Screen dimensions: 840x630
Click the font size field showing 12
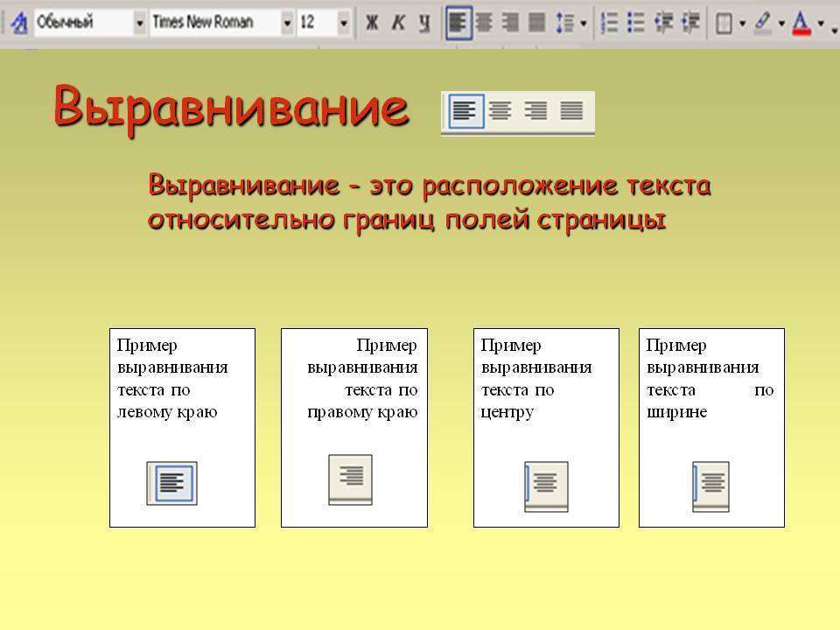(x=317, y=23)
